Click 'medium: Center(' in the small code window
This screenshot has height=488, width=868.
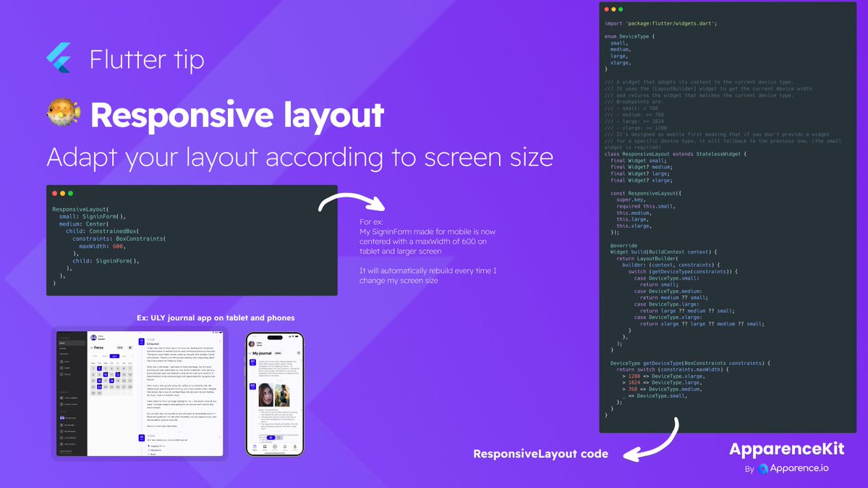click(x=84, y=223)
